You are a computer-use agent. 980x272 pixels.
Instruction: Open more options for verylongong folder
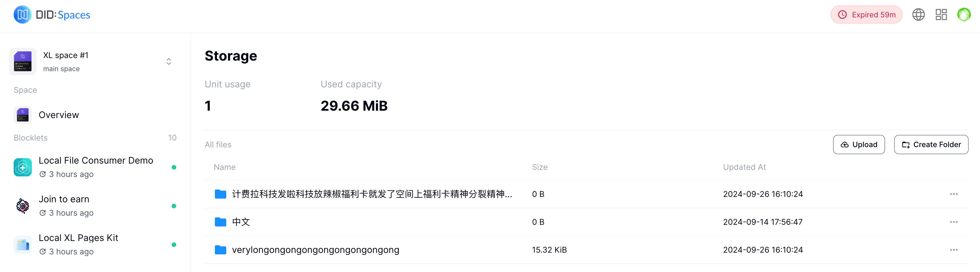tap(953, 250)
